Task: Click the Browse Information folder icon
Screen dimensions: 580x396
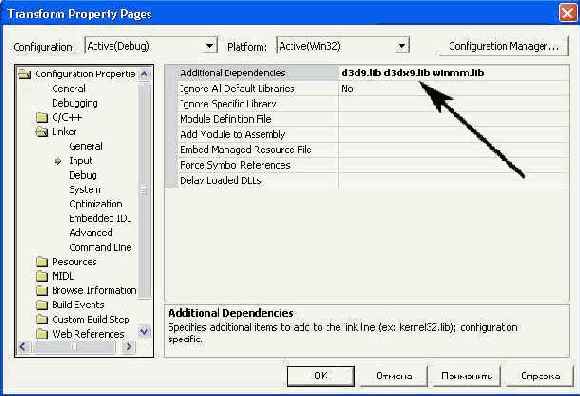Action: (x=42, y=291)
